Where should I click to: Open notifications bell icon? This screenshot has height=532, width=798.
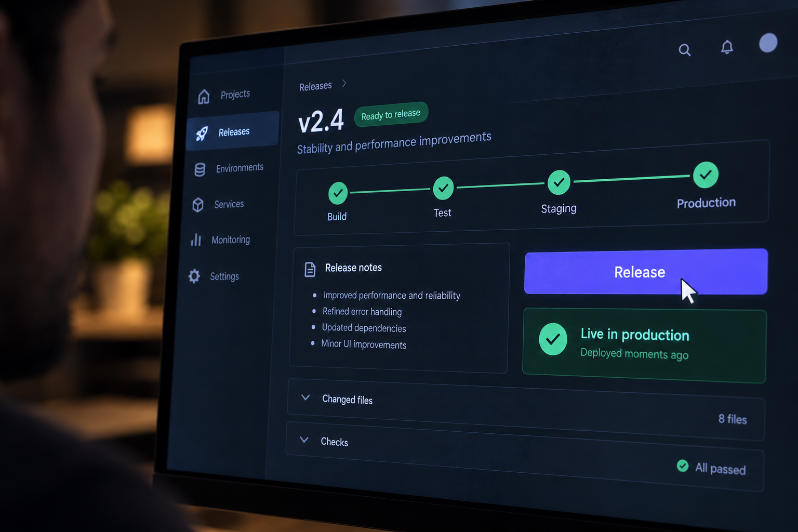[727, 47]
